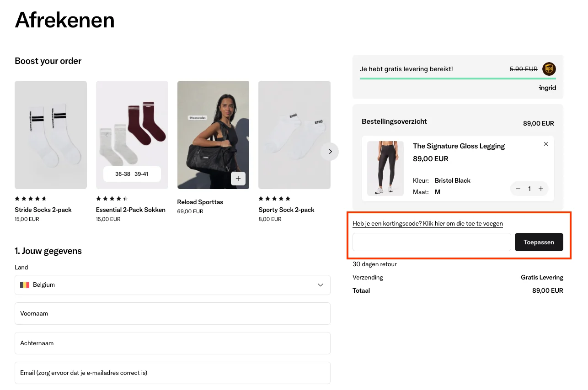Add Reload Sporttas with plus icon

(238, 179)
